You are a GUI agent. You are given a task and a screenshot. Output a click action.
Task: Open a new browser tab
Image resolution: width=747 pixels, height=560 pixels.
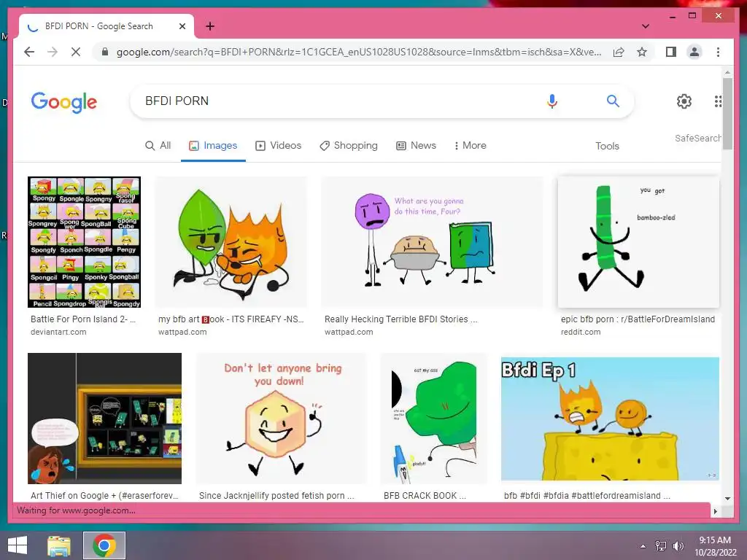pyautogui.click(x=209, y=26)
